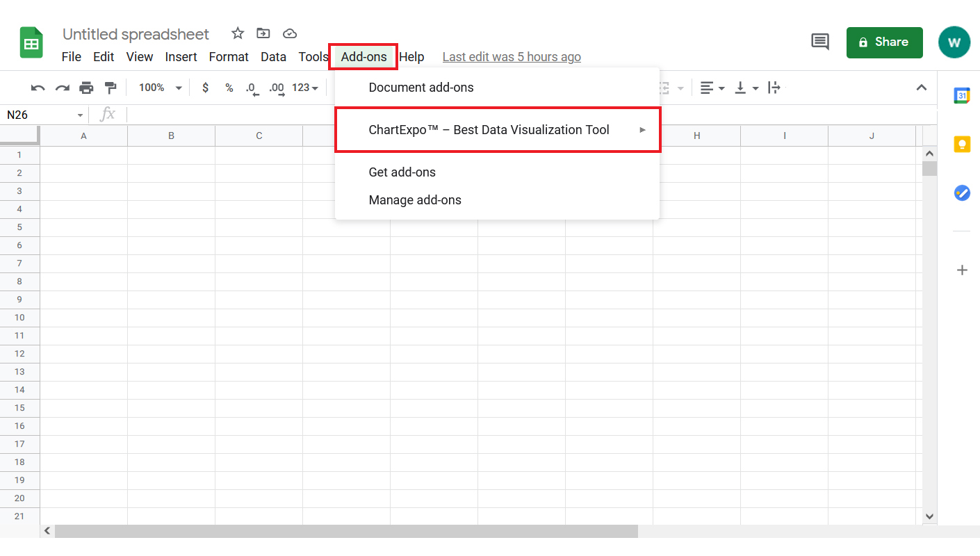
Task: Select column B header
Action: 172,136
